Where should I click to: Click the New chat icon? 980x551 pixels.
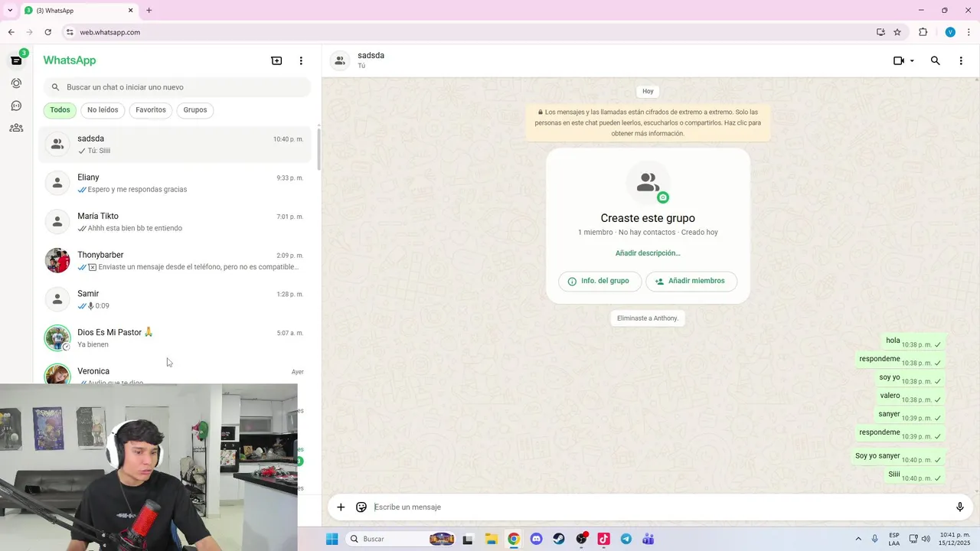coord(276,60)
